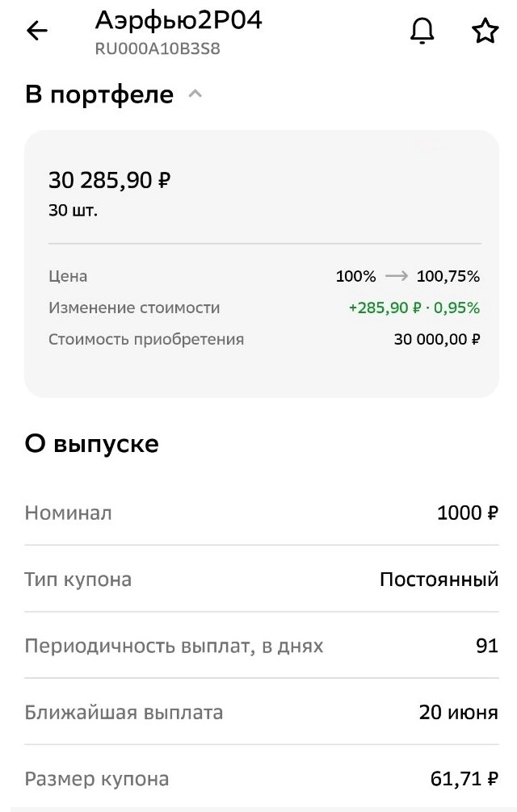Image resolution: width=517 pixels, height=812 pixels.
Task: Select the bond name Аэрфью2Р04
Action: click(x=178, y=20)
